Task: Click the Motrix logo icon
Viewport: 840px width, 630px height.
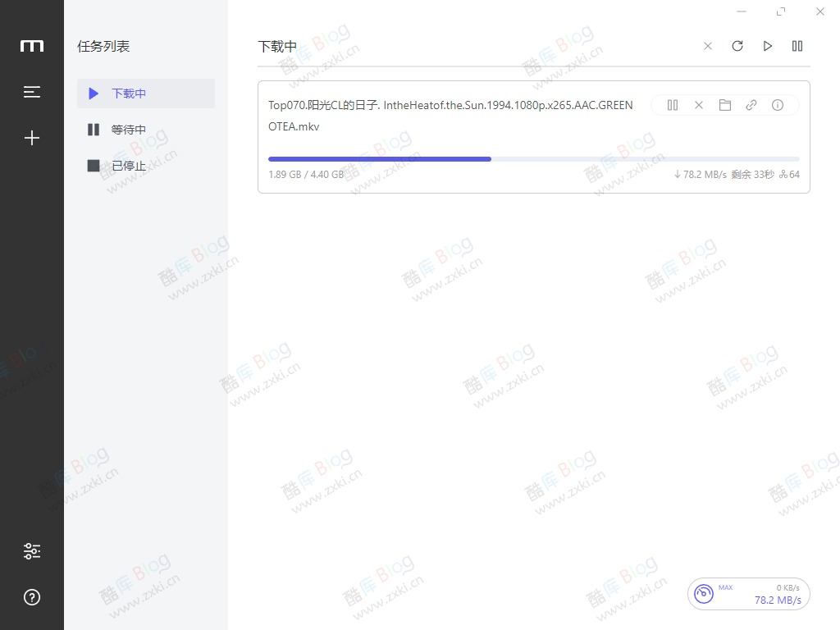Action: click(32, 46)
